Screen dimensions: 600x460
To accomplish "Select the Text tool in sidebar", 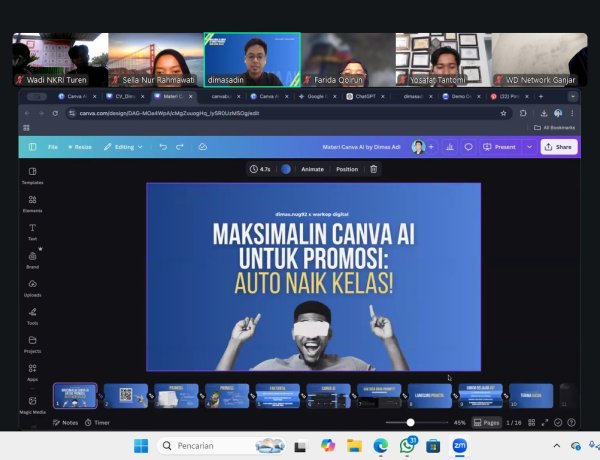I will [x=33, y=232].
